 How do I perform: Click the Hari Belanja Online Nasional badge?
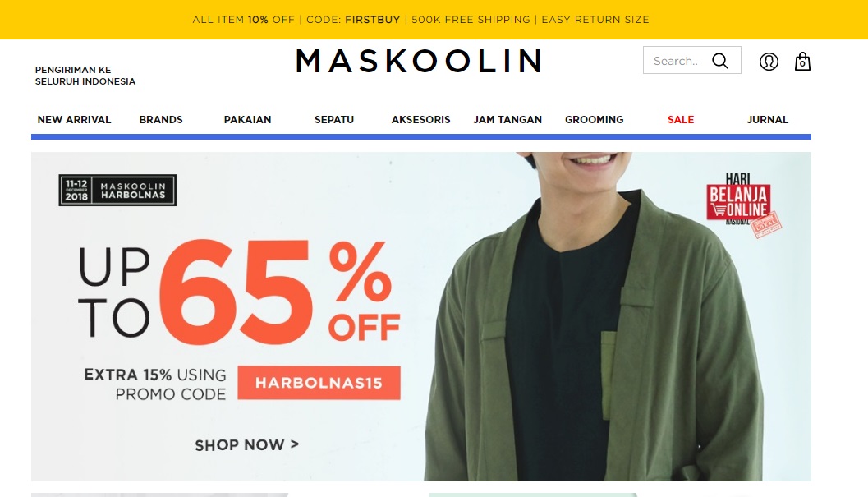point(743,205)
